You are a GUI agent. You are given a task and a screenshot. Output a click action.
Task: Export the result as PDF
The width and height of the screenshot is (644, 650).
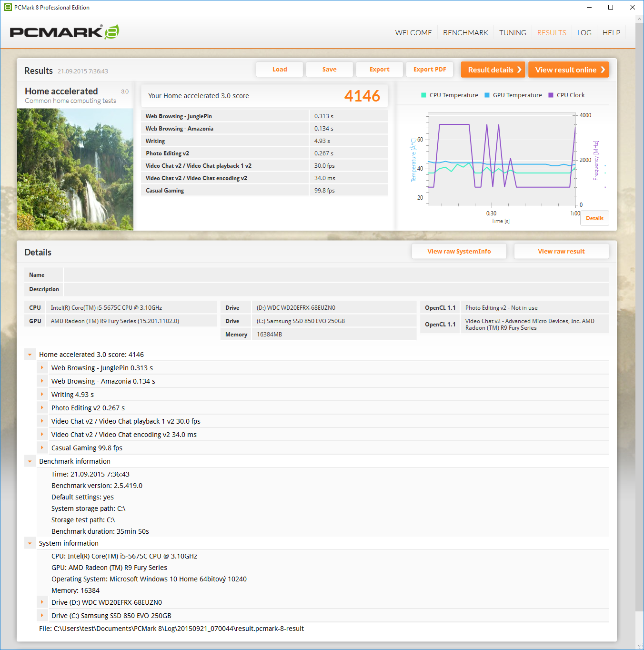[430, 70]
